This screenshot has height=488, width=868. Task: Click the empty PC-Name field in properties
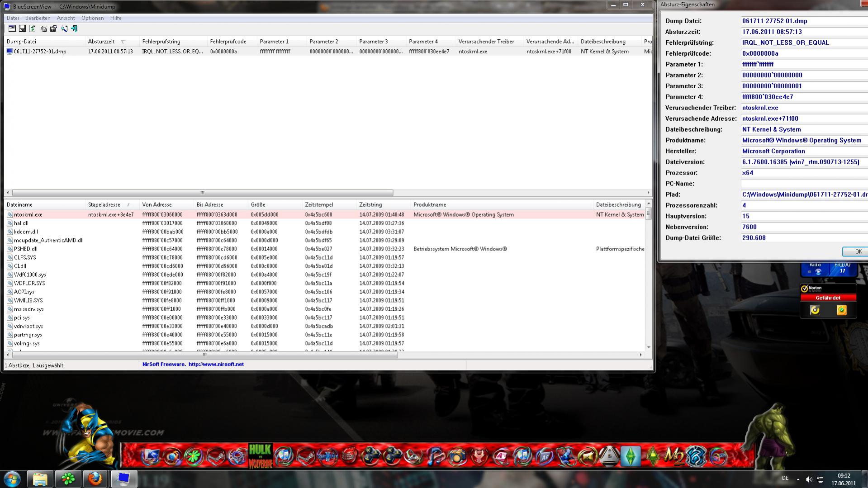[x=804, y=184]
